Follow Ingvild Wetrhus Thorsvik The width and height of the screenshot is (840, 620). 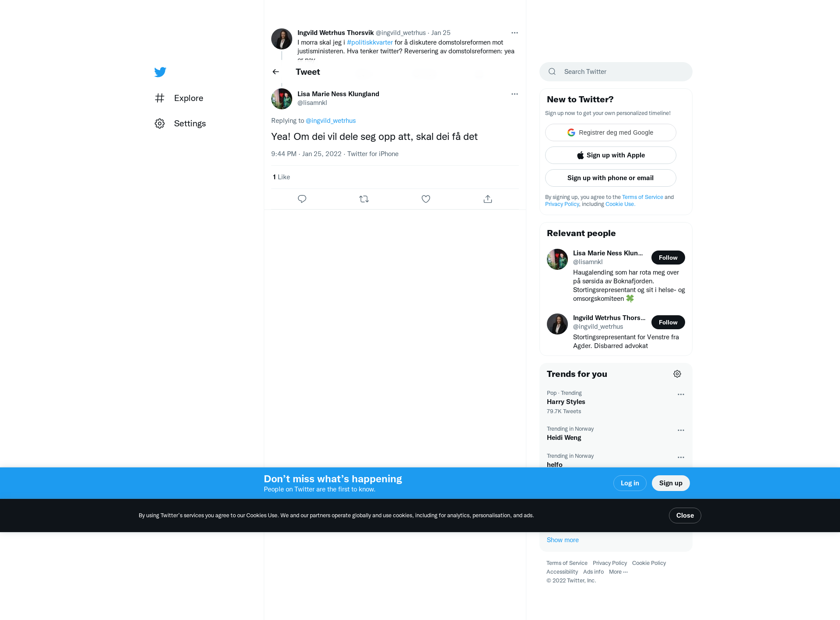pos(668,322)
